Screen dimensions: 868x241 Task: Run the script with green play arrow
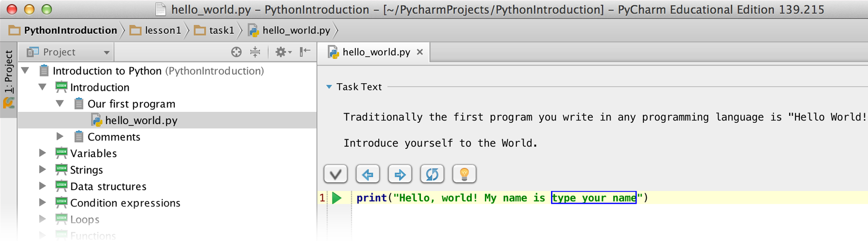point(337,198)
